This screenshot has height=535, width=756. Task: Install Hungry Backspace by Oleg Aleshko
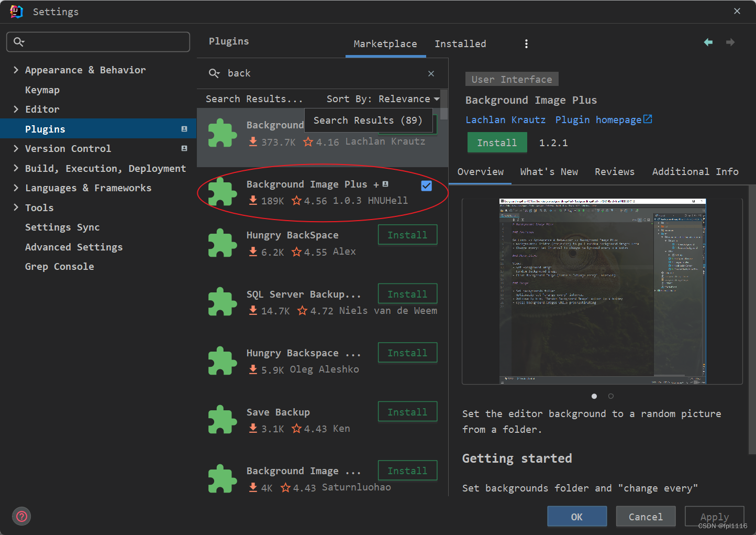tap(407, 353)
